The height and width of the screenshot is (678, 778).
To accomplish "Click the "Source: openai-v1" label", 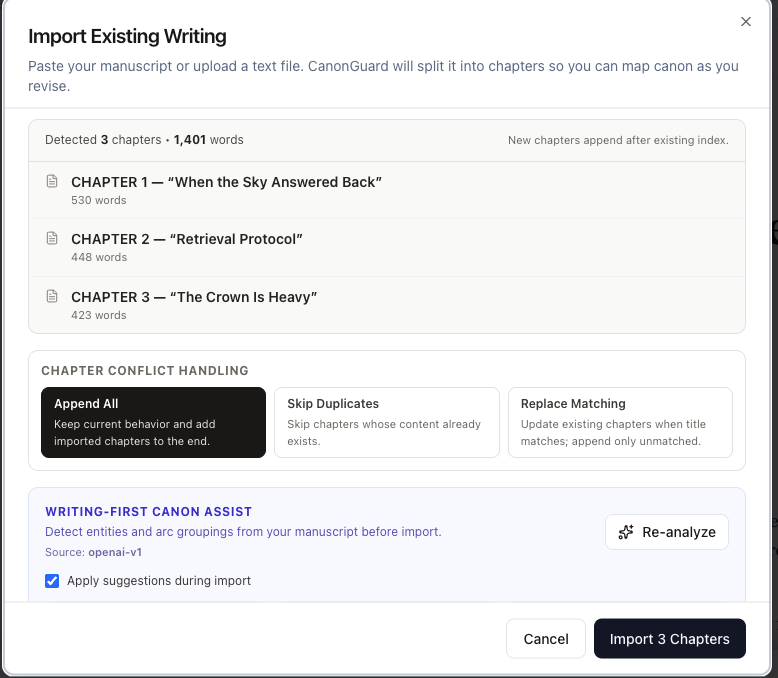I will (x=93, y=552).
